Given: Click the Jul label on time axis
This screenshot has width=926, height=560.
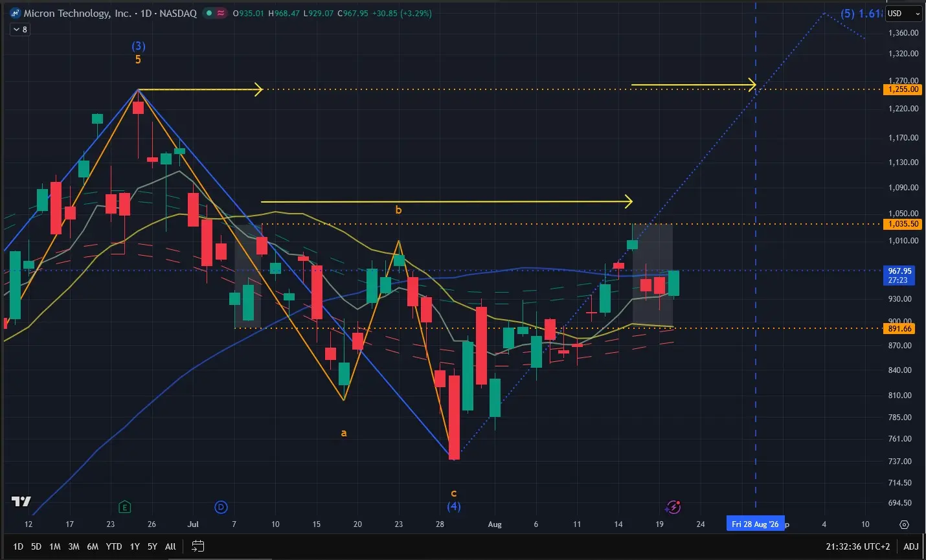Looking at the screenshot, I should [x=193, y=524].
